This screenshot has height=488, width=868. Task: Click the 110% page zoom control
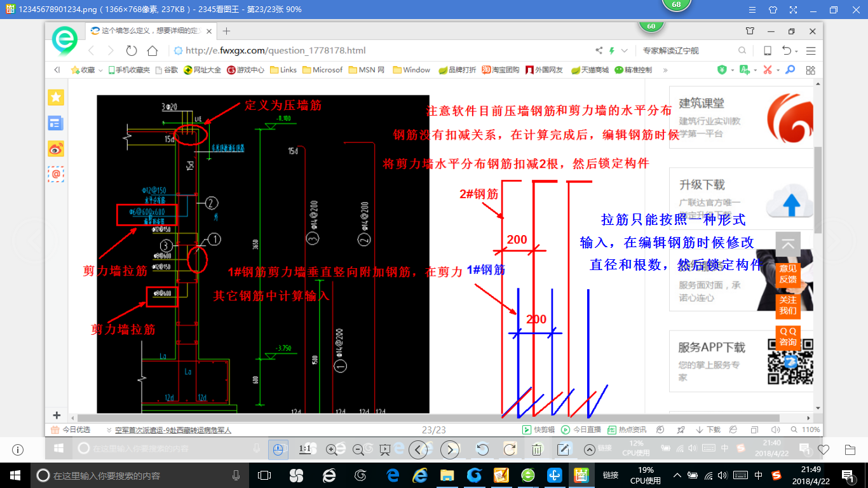click(x=805, y=430)
